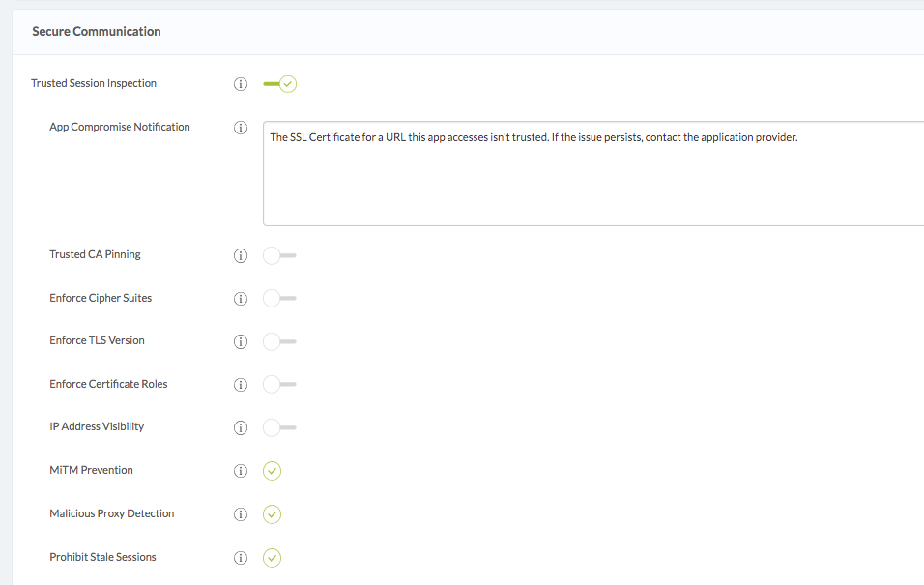
Task: View Enforce Certificate Roles information
Action: [240, 384]
